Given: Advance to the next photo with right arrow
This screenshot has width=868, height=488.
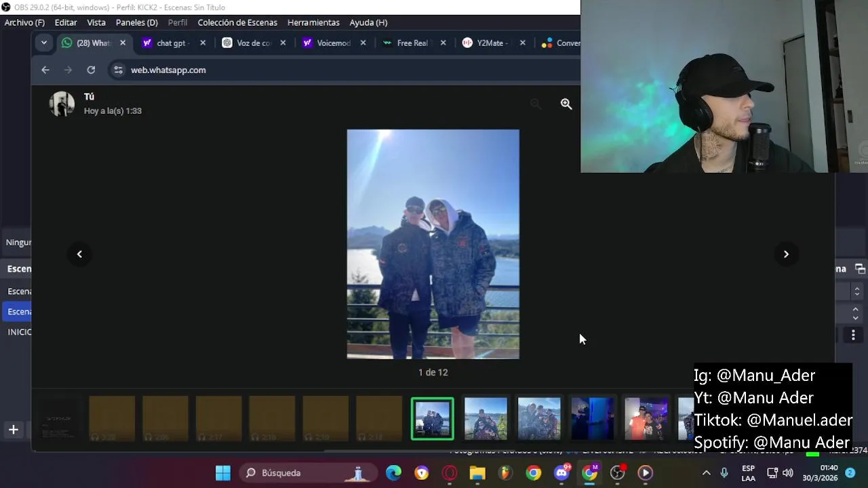Looking at the screenshot, I should pyautogui.click(x=786, y=254).
